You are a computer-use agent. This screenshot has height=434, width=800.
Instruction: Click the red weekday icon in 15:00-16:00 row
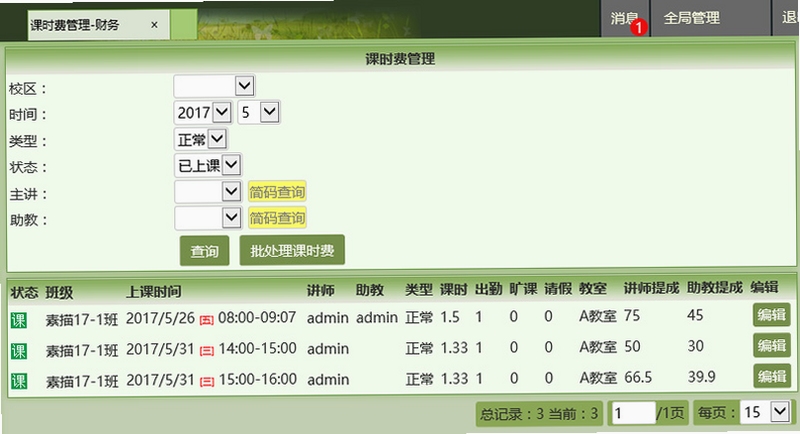[x=206, y=381]
